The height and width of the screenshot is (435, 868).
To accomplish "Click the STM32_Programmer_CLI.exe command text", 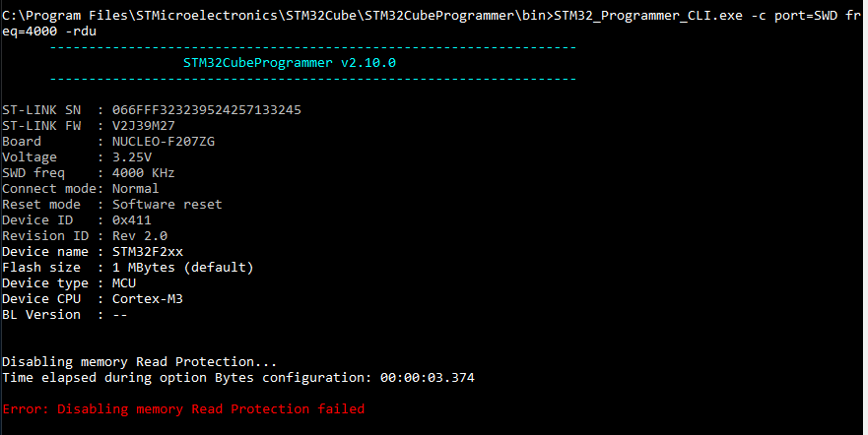I will pyautogui.click(x=648, y=16).
